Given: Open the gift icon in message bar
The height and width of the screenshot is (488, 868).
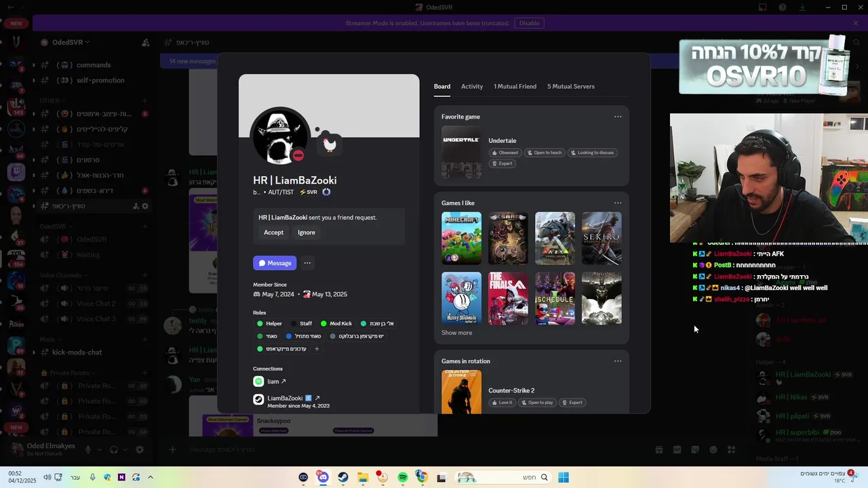Looking at the screenshot, I should click(658, 449).
